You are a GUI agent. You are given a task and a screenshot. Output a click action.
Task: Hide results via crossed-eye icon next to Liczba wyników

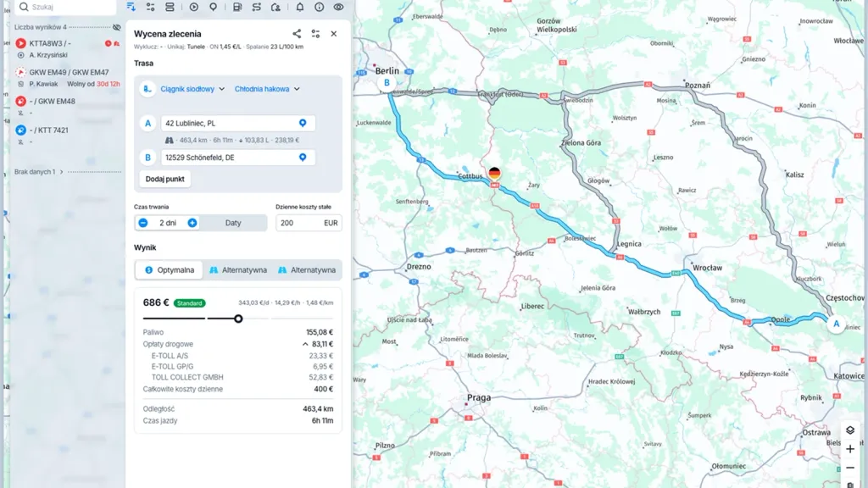[x=116, y=27]
